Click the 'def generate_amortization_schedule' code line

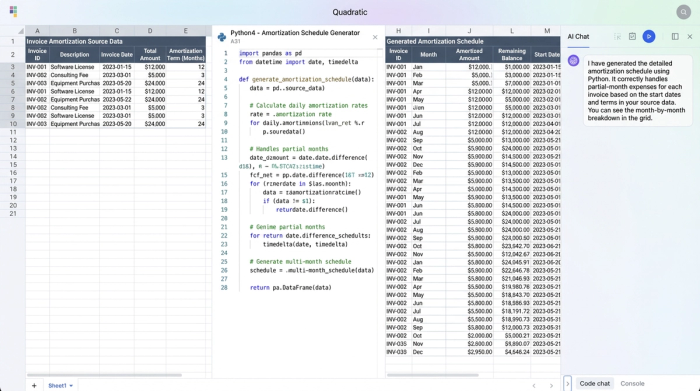(306, 79)
